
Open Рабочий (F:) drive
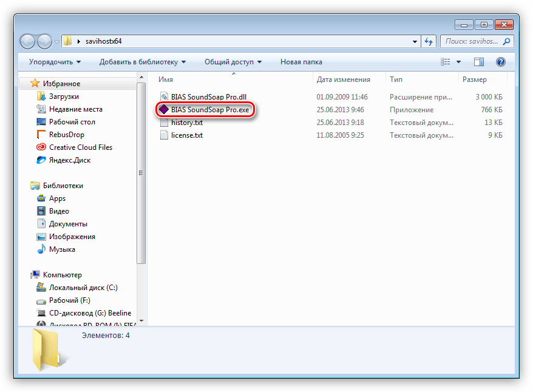tap(69, 300)
